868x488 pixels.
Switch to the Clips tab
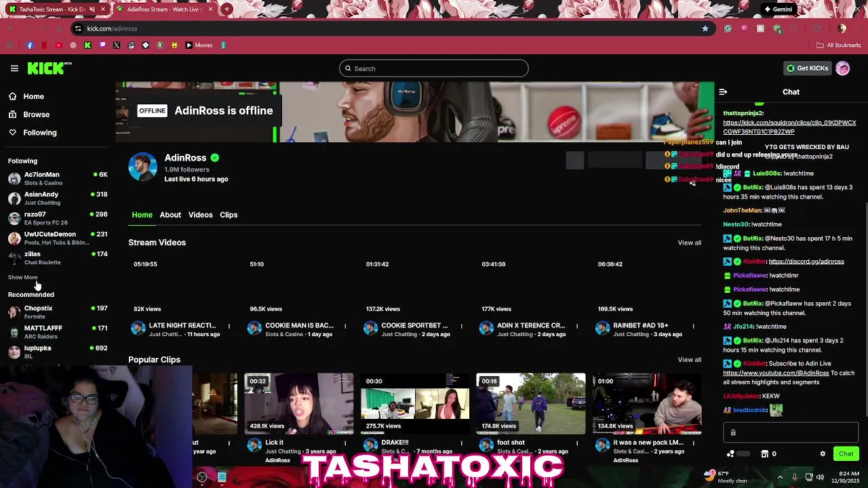click(229, 215)
